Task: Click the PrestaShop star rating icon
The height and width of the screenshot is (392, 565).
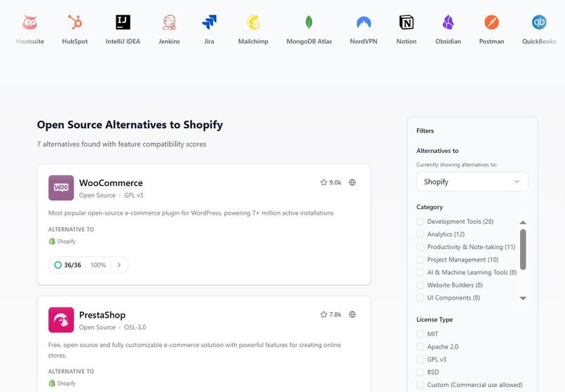Action: (324, 314)
